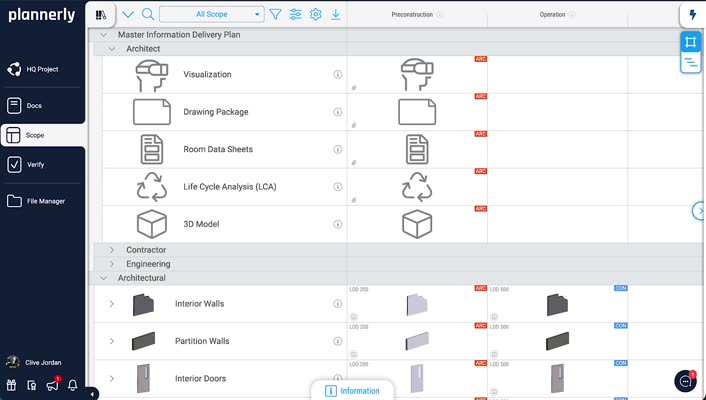Expand the Partition Walls row
The height and width of the screenshot is (400, 706).
tap(112, 341)
